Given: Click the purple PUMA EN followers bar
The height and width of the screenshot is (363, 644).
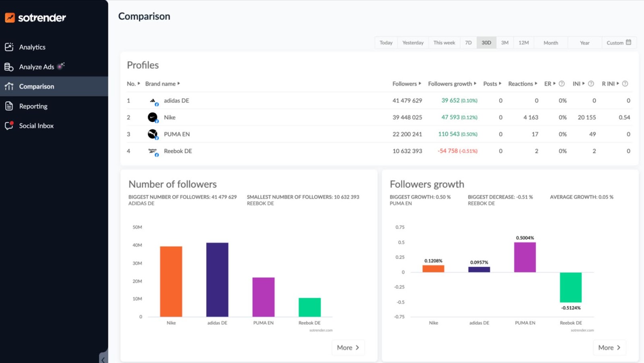Looking at the screenshot, I should click(x=263, y=297).
